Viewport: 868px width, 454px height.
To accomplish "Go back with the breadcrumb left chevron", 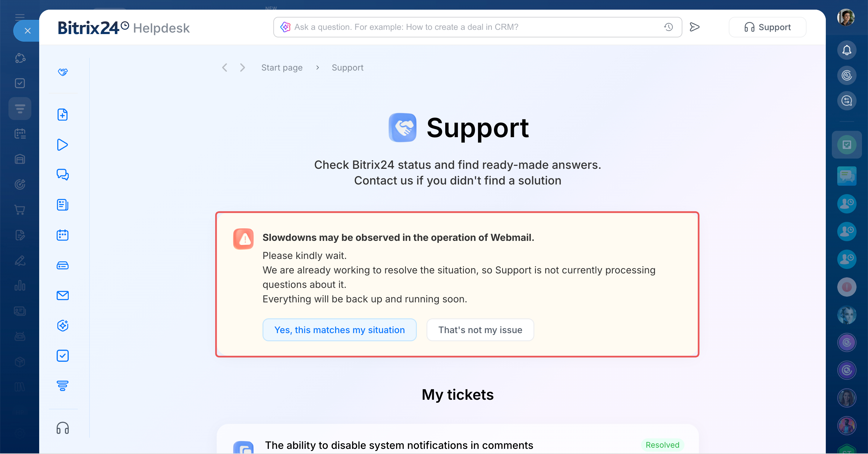I will [225, 68].
